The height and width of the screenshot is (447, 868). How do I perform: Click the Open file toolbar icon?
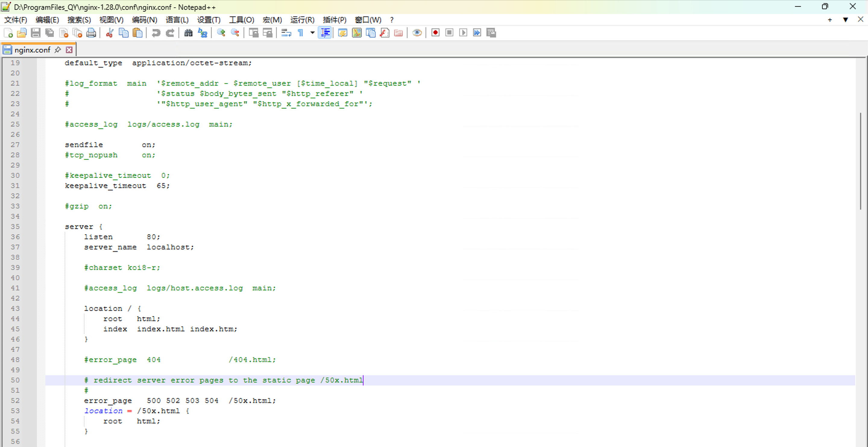pos(22,33)
